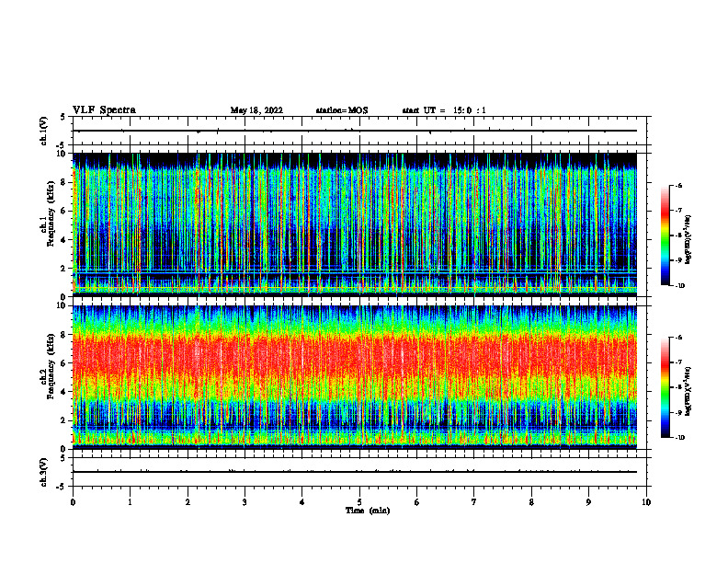This screenshot has width=728, height=563.
Task: Click the '5' tick on ch.1(V) axis
Action: [x=63, y=117]
